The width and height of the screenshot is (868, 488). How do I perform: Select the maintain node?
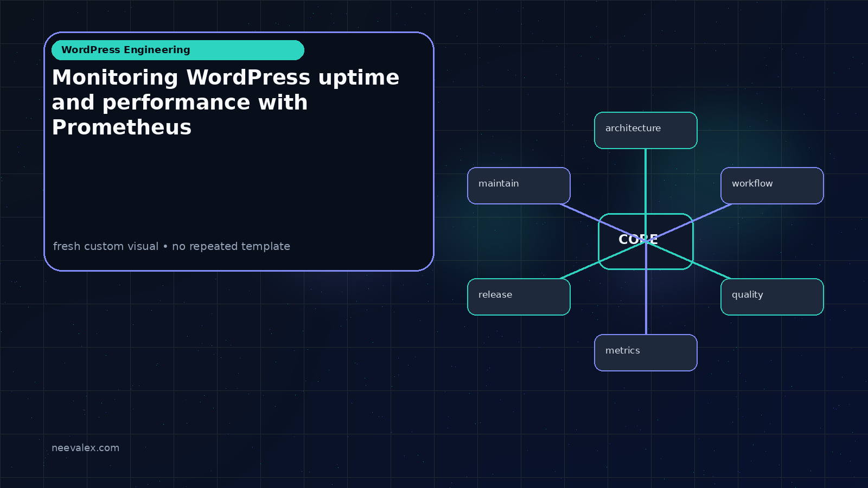[x=519, y=185]
